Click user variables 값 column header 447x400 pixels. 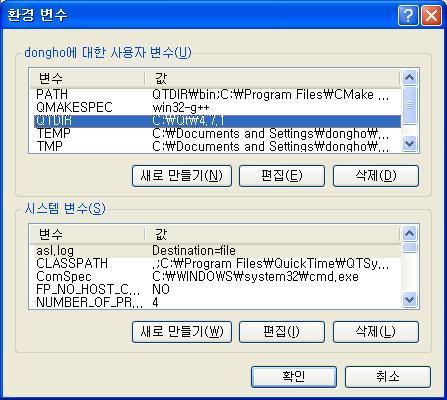click(273, 79)
